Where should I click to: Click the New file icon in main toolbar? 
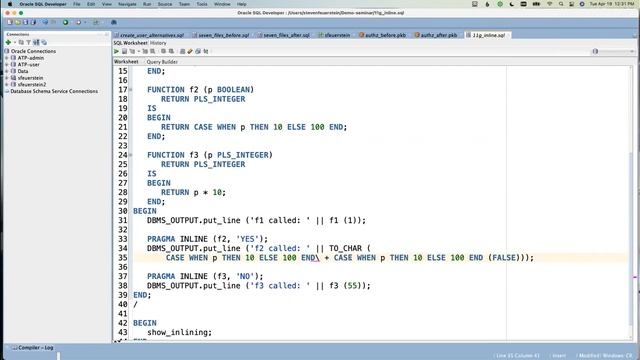coord(10,22)
